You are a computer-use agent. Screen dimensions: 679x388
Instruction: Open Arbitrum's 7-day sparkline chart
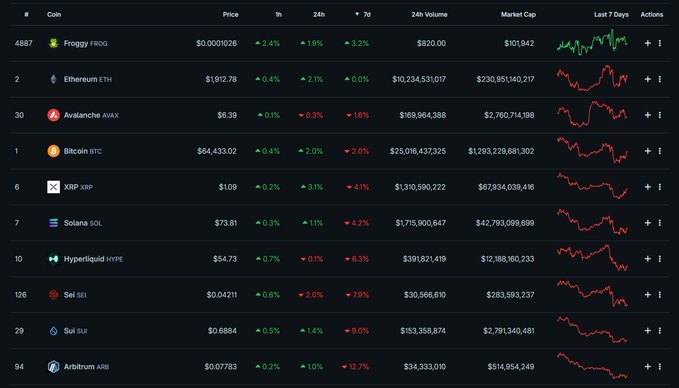pyautogui.click(x=592, y=366)
